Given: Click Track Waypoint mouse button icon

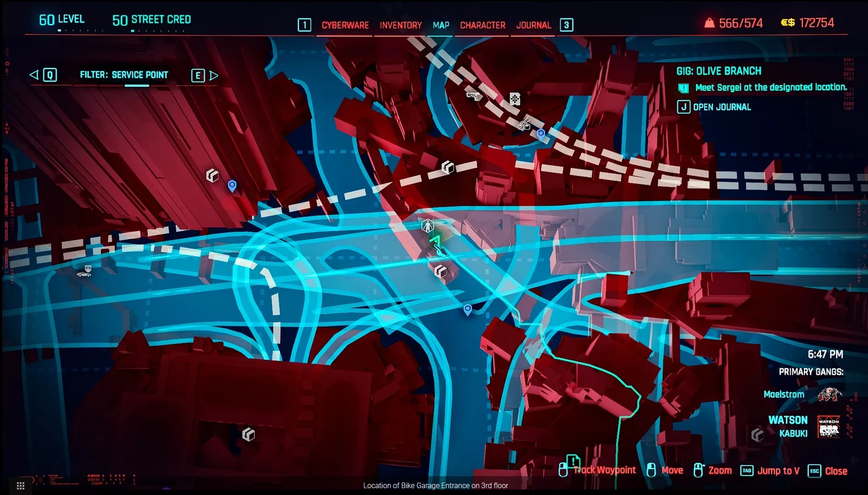Looking at the screenshot, I should click(563, 470).
